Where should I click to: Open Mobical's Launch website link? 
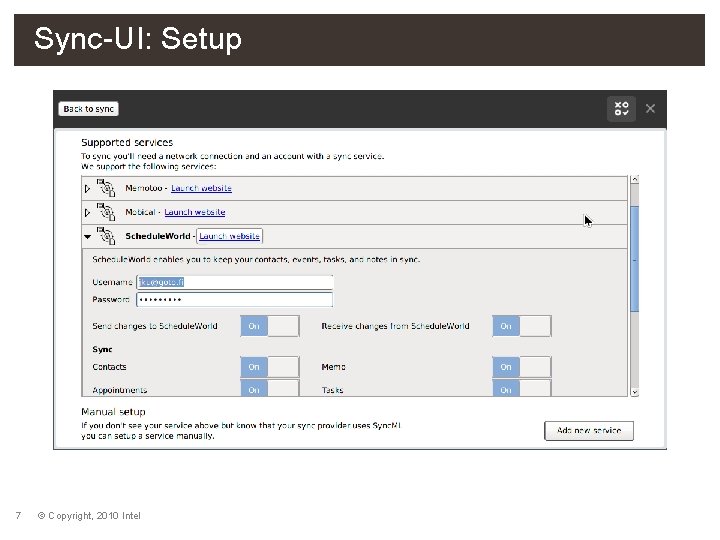tap(195, 212)
